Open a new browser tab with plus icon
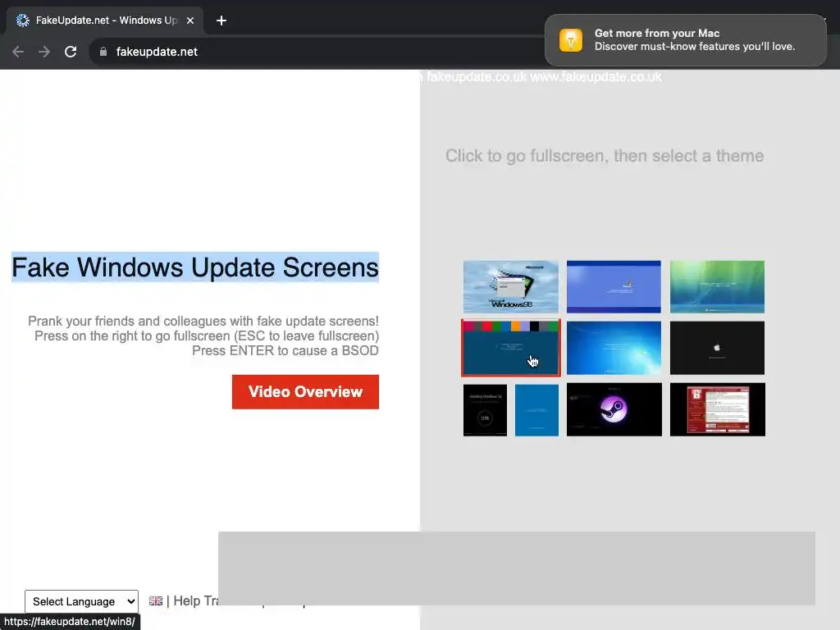This screenshot has width=840, height=630. pyautogui.click(x=221, y=21)
